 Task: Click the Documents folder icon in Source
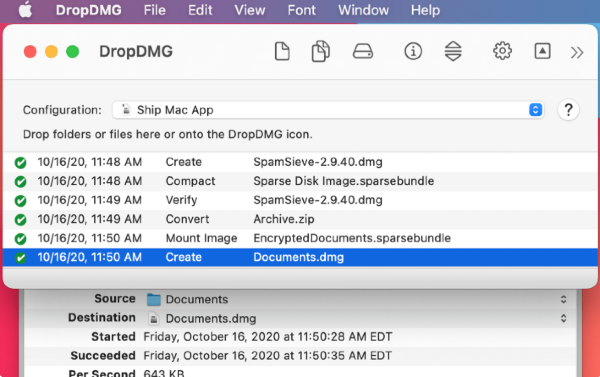pos(153,299)
